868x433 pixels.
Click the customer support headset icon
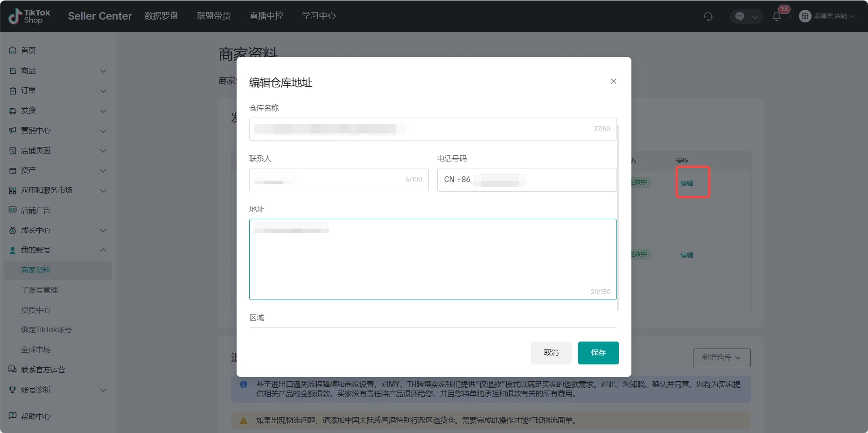708,16
